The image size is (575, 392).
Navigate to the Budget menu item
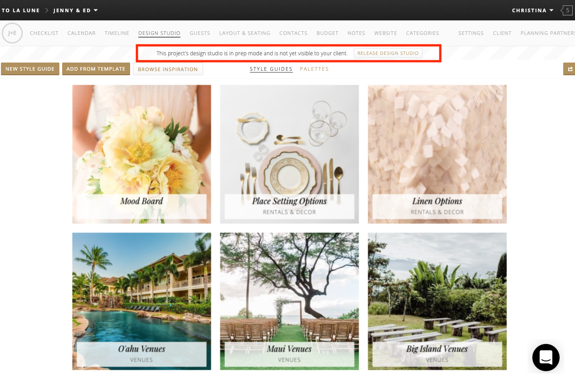point(327,33)
